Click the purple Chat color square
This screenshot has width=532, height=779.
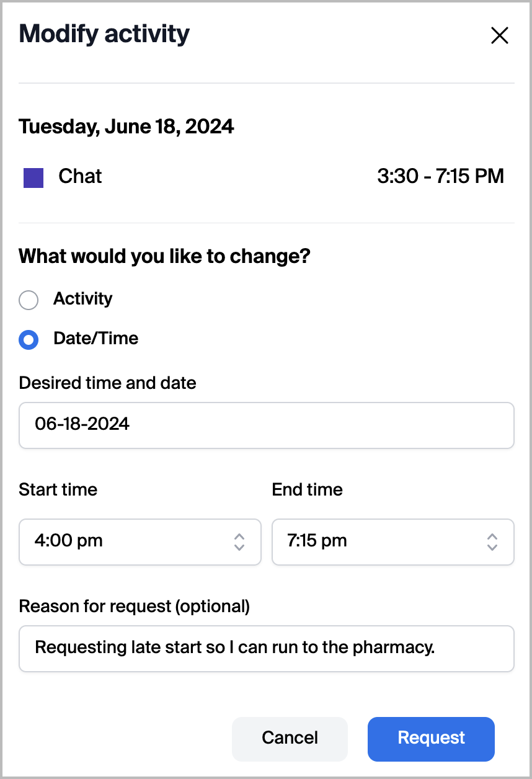click(x=33, y=177)
